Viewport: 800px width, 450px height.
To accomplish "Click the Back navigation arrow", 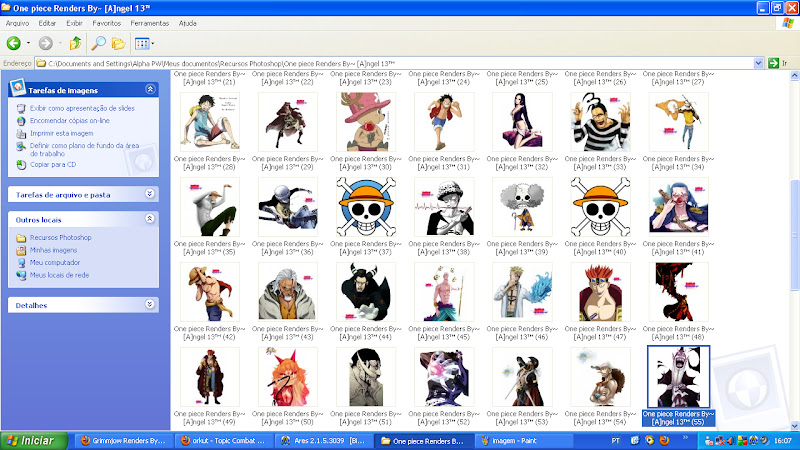I will coord(14,43).
